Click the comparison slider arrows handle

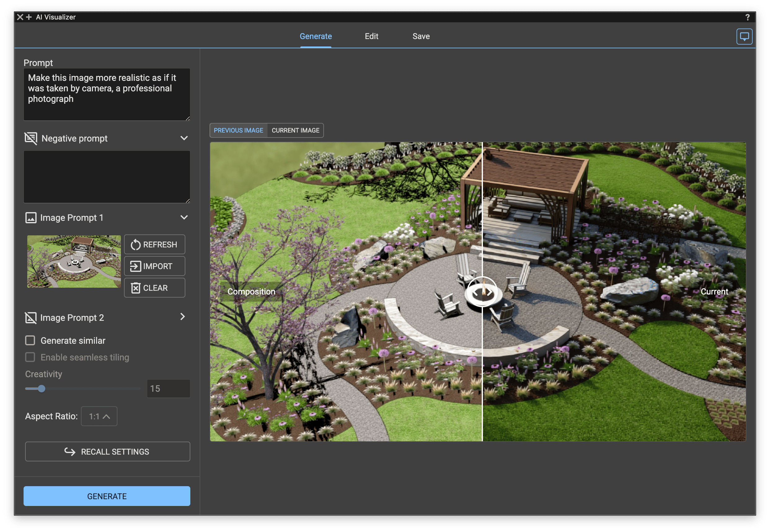(482, 292)
